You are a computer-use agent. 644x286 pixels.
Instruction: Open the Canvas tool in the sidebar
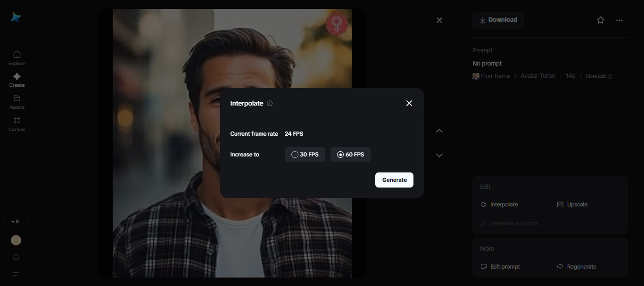[x=17, y=123]
